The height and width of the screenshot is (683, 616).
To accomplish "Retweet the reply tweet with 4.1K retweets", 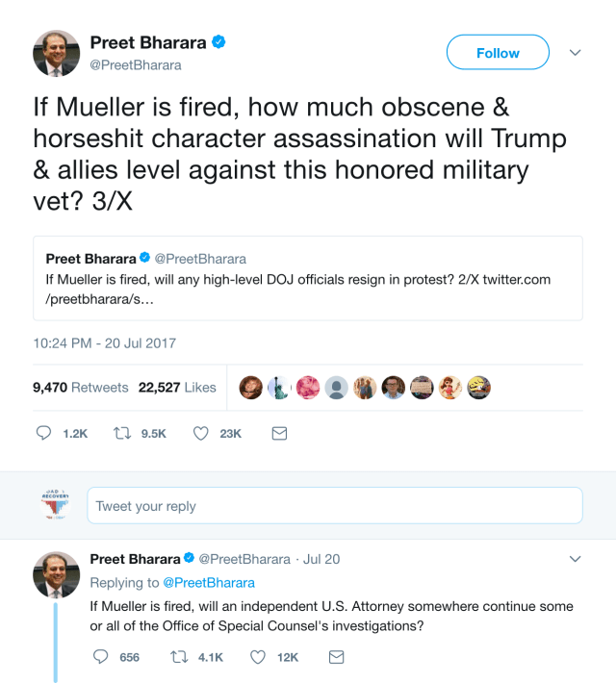I will [x=179, y=657].
